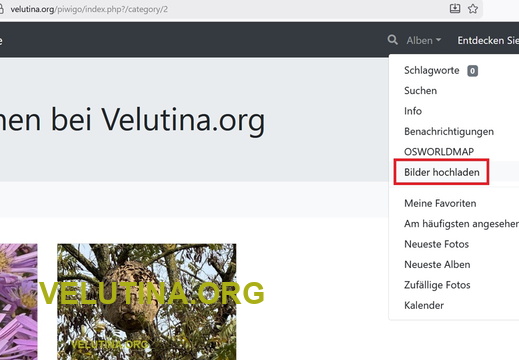Bookmark this page with the star icon
519x360 pixels.
point(473,9)
